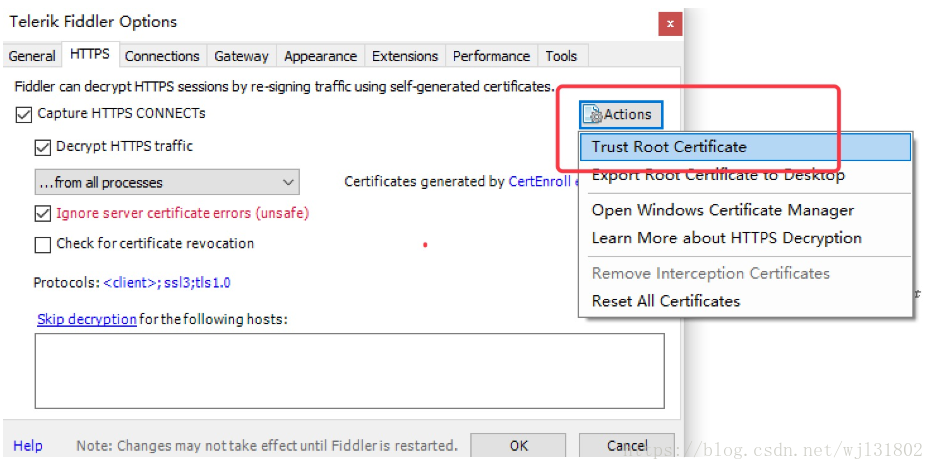Select Learn More about HTTPS Decryption
The image size is (934, 470).
tap(745, 238)
